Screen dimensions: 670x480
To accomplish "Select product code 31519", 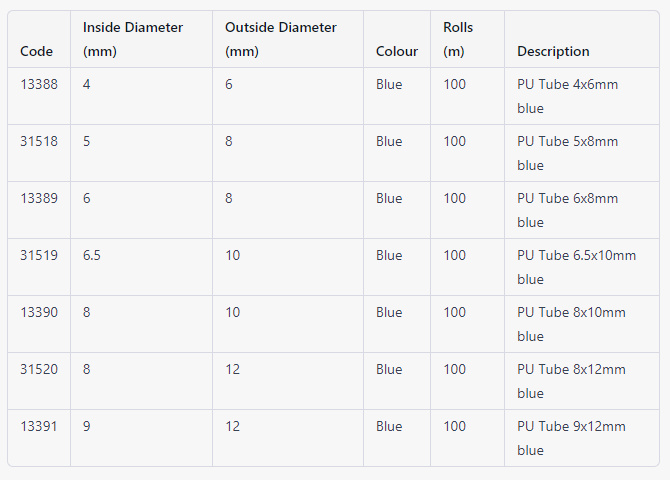I will [39, 255].
